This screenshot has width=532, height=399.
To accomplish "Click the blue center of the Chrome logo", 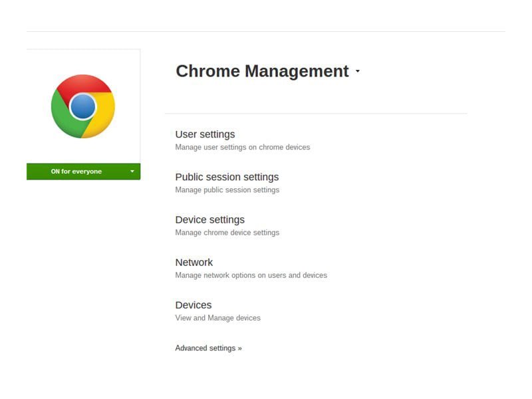I will 82,106.
